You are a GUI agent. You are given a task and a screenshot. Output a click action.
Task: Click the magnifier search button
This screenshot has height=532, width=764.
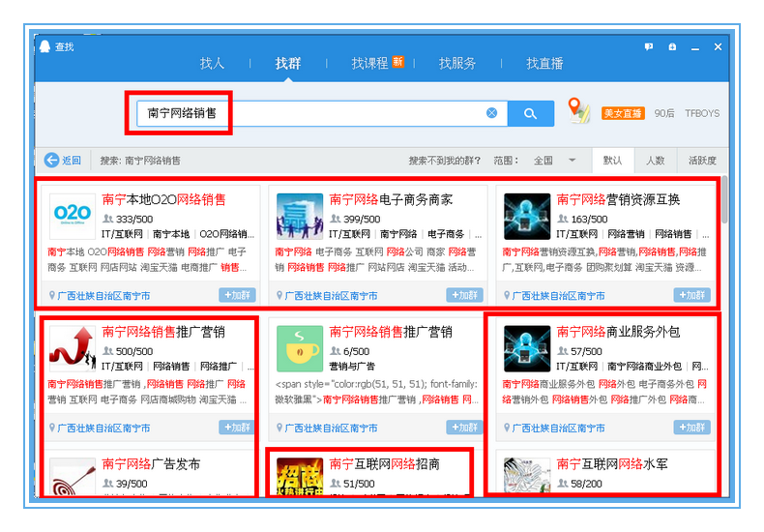531,113
